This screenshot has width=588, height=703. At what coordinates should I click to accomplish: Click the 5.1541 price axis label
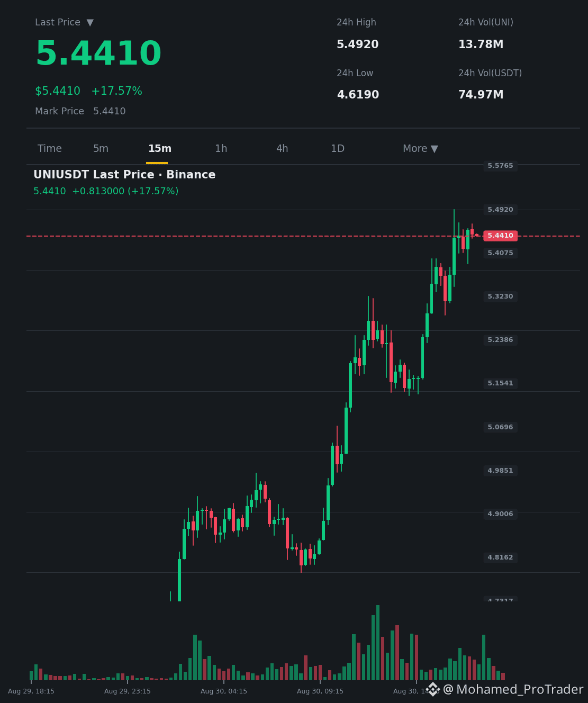pyautogui.click(x=500, y=383)
